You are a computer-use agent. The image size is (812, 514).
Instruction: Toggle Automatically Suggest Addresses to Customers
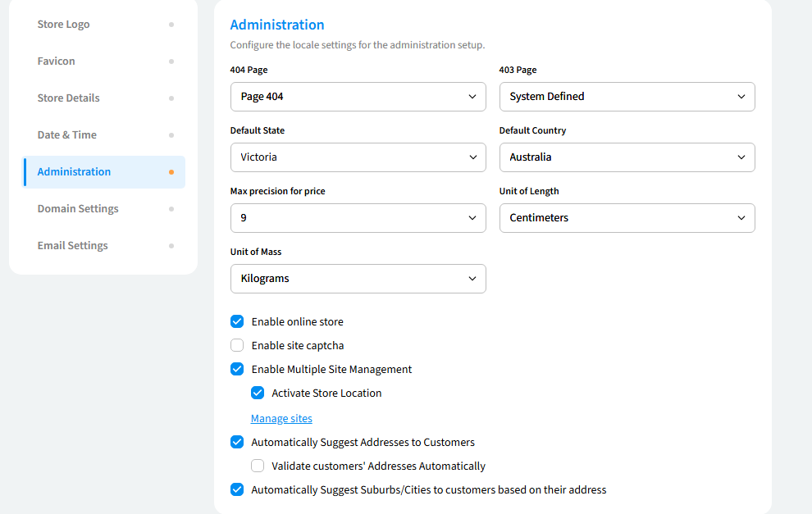pyautogui.click(x=237, y=442)
